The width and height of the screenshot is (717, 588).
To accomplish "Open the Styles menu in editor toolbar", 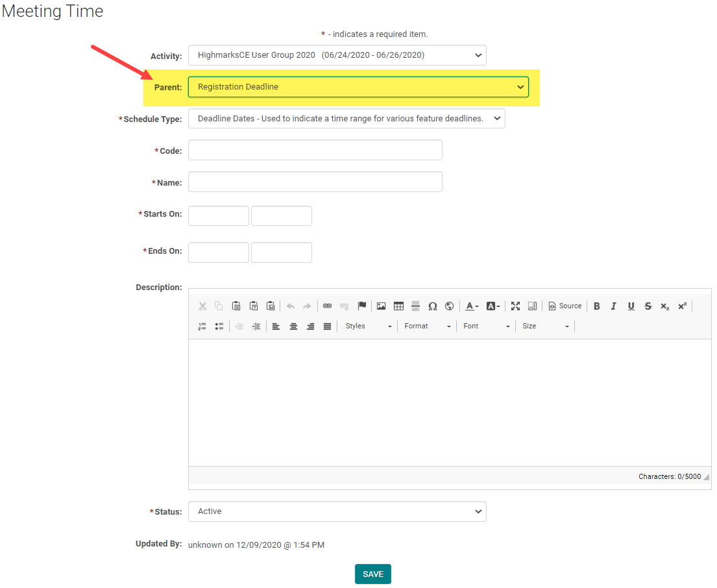I will (x=368, y=326).
